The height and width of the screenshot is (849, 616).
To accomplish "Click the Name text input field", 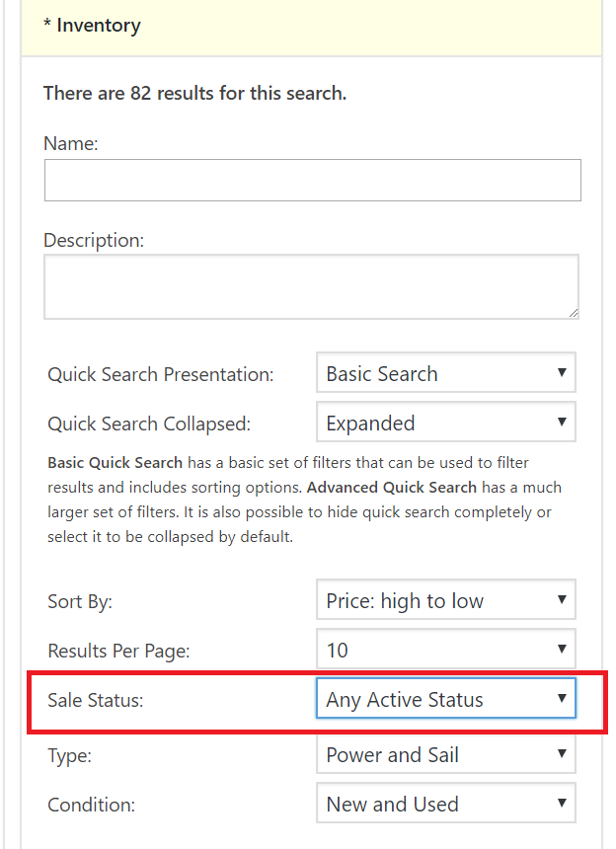I will 312,181.
